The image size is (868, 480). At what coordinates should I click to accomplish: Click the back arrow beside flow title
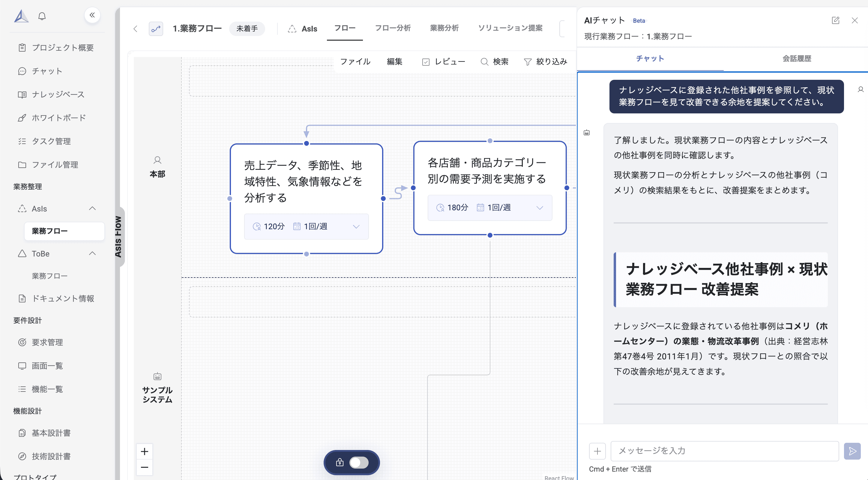136,29
